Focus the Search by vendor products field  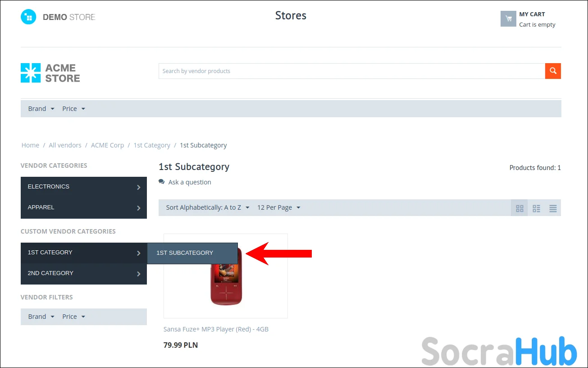click(352, 71)
